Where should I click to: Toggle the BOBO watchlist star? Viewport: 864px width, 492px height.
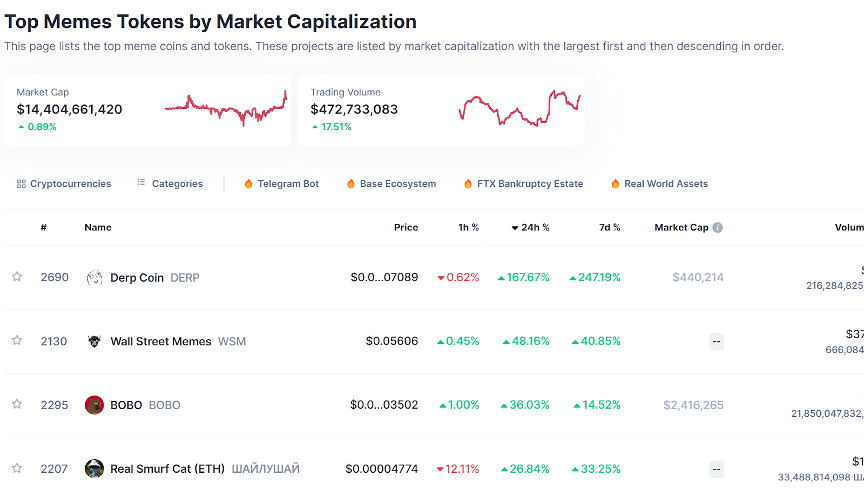point(17,405)
